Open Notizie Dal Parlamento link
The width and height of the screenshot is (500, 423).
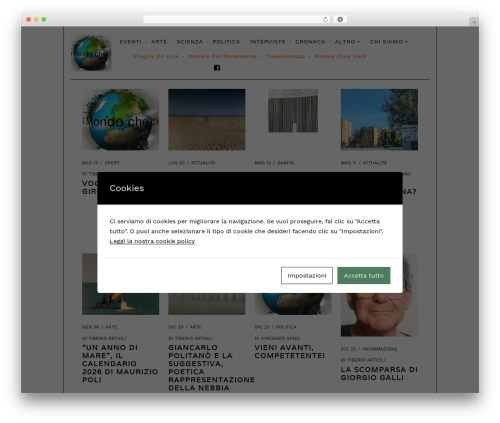222,56
